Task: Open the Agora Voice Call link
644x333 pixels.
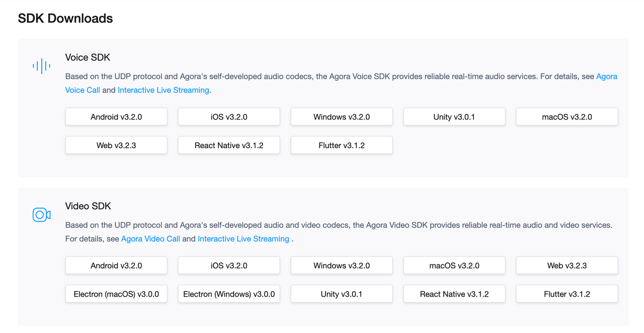Action: point(83,90)
